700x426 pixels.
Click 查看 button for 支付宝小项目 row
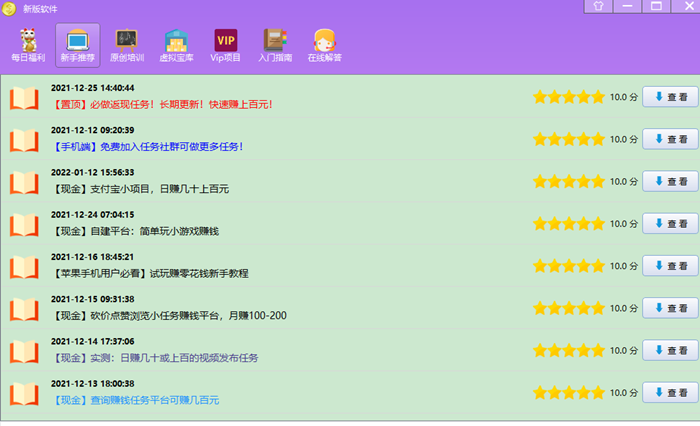click(x=671, y=181)
